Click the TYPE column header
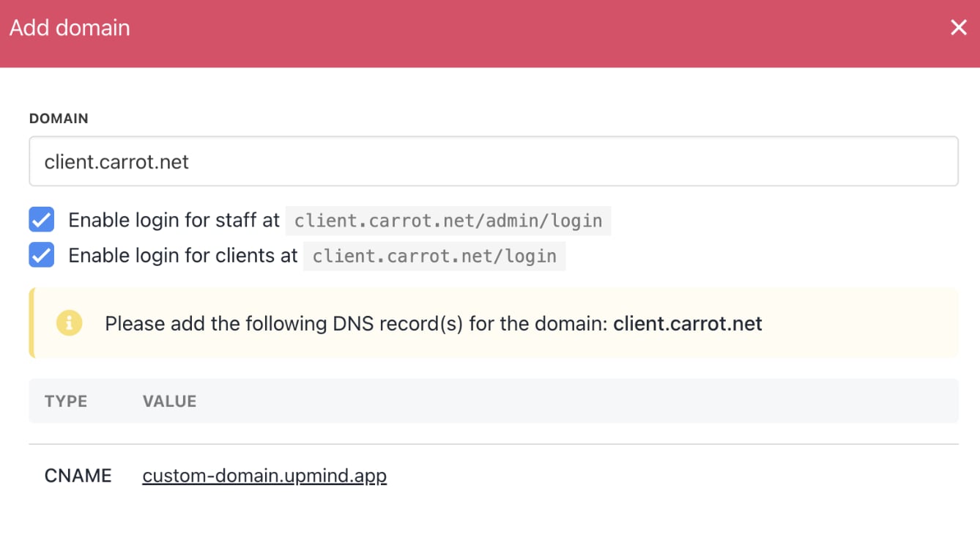The image size is (980, 535). [x=66, y=401]
